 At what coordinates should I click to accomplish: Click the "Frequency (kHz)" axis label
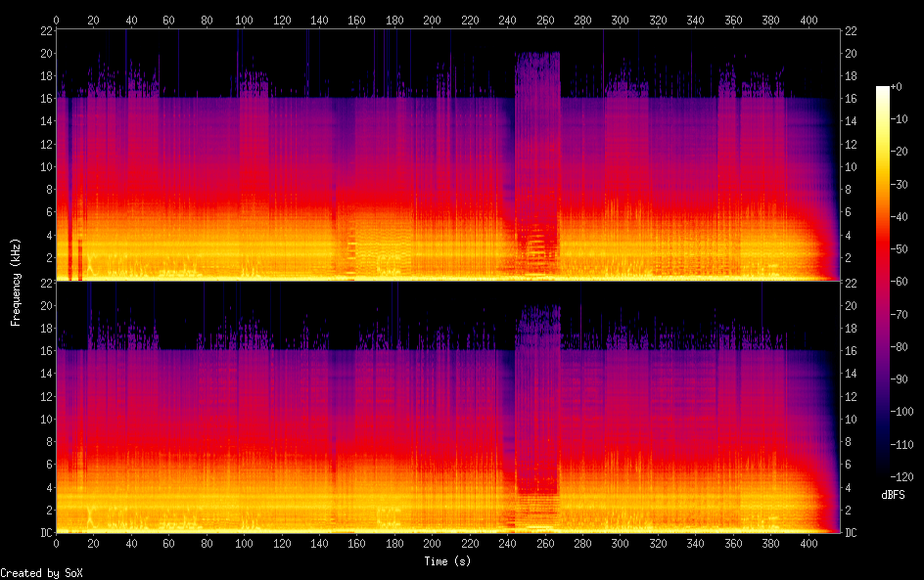(16, 282)
